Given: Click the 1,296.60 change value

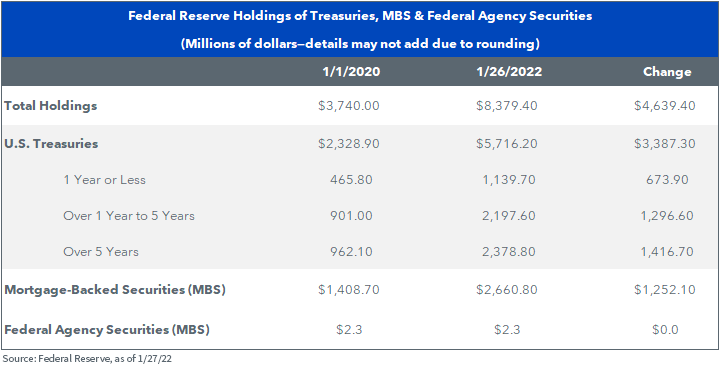Looking at the screenshot, I should [668, 215].
